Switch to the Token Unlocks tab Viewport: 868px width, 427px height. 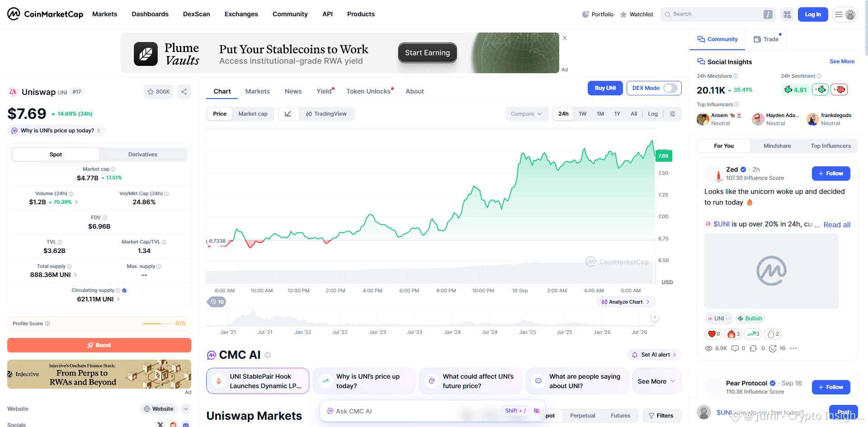[368, 91]
